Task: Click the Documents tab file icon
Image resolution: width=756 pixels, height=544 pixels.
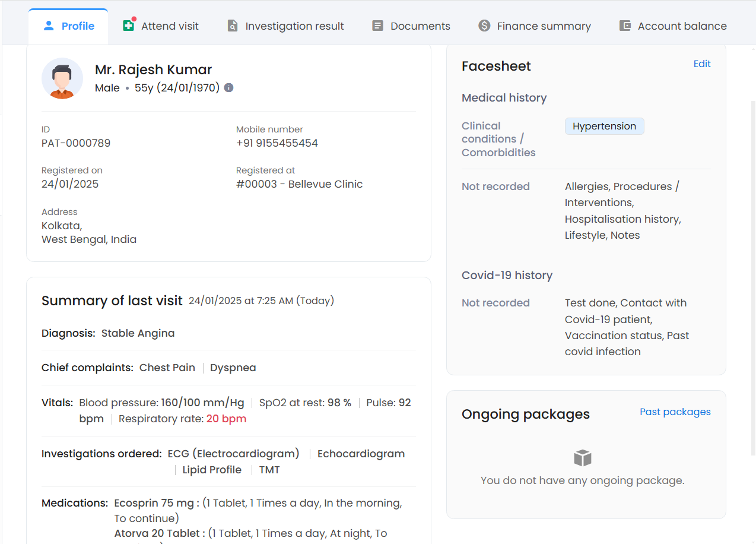Action: (377, 26)
